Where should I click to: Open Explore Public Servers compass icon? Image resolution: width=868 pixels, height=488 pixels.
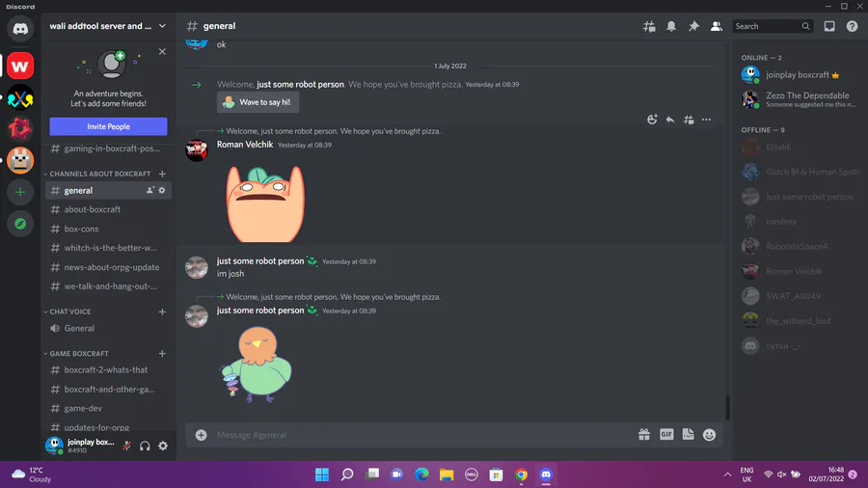pos(20,224)
